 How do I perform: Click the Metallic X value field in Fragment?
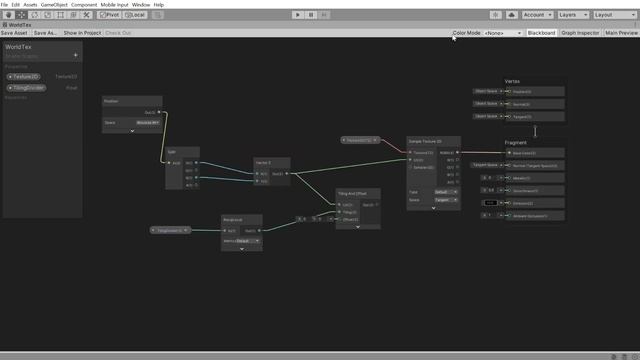[493, 178]
